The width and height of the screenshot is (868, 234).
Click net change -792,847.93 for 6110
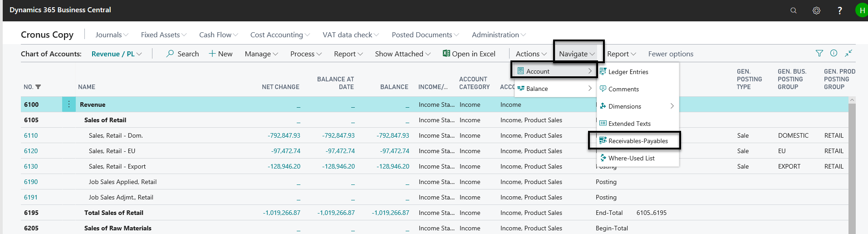(284, 135)
